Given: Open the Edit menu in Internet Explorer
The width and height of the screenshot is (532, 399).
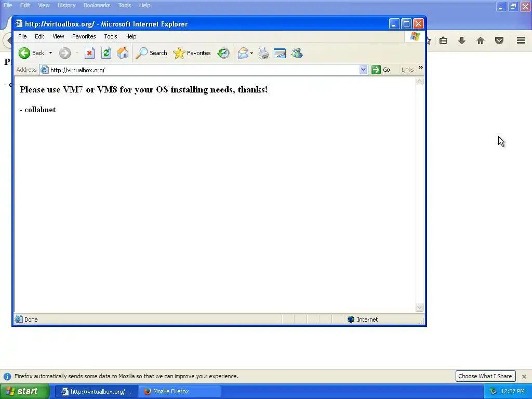Looking at the screenshot, I should coord(39,36).
